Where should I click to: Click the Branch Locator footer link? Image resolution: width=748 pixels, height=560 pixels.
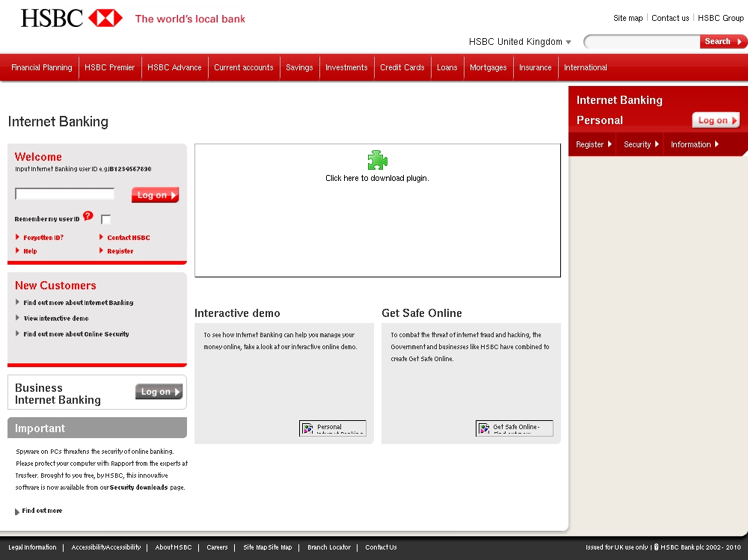tap(329, 547)
